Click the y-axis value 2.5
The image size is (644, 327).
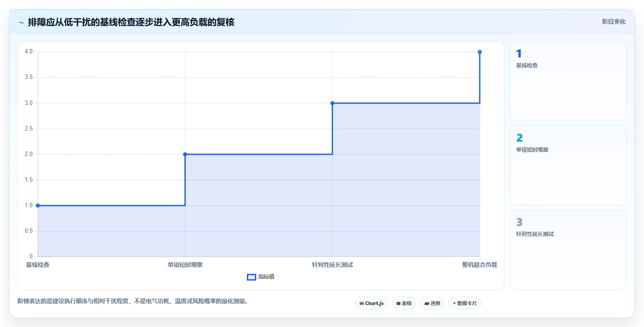point(29,129)
